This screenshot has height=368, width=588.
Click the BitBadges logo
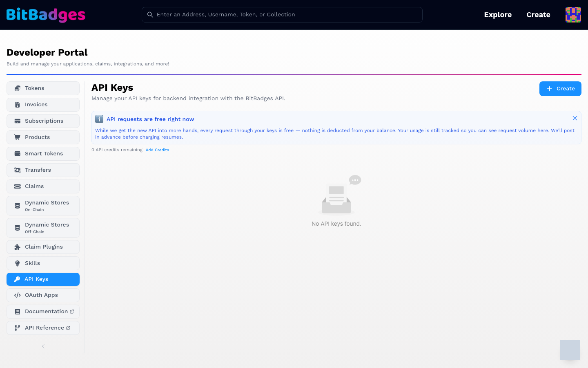pyautogui.click(x=46, y=15)
